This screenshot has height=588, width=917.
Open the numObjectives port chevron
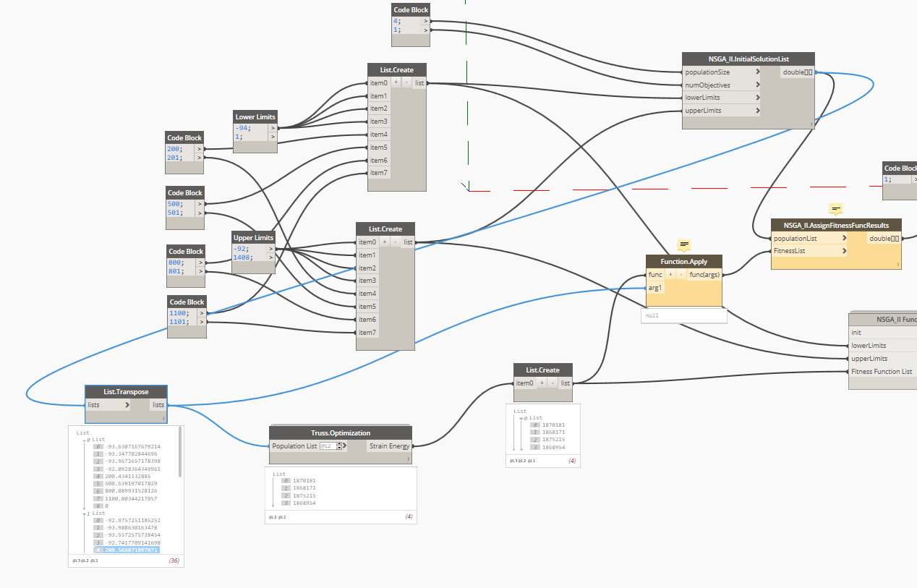[x=757, y=85]
